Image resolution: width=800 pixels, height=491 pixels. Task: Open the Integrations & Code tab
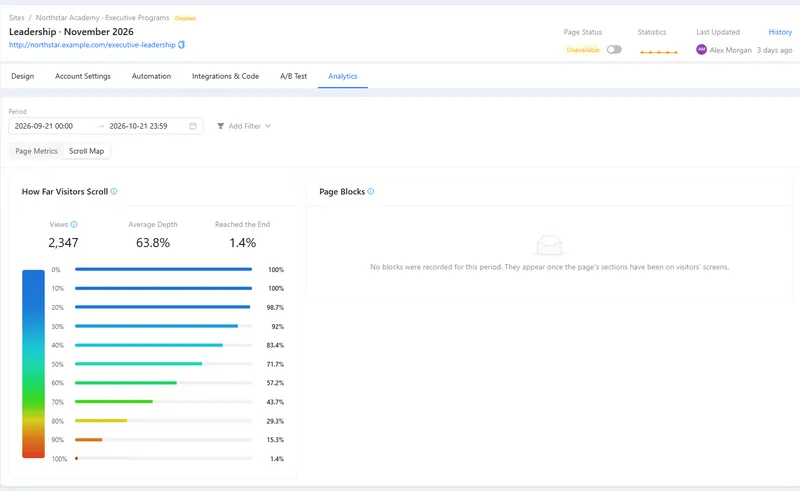(x=226, y=76)
